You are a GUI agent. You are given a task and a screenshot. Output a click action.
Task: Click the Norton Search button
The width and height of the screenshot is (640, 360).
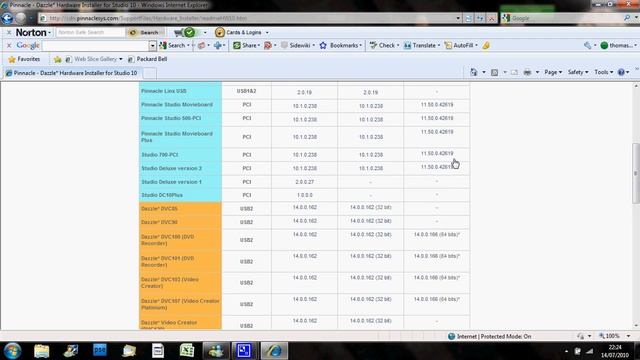coord(145,32)
